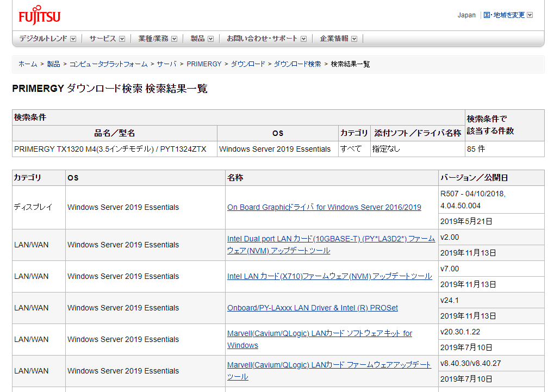Open Intel Dual port LAN カード firmware link
The image size is (554, 392).
(331, 245)
